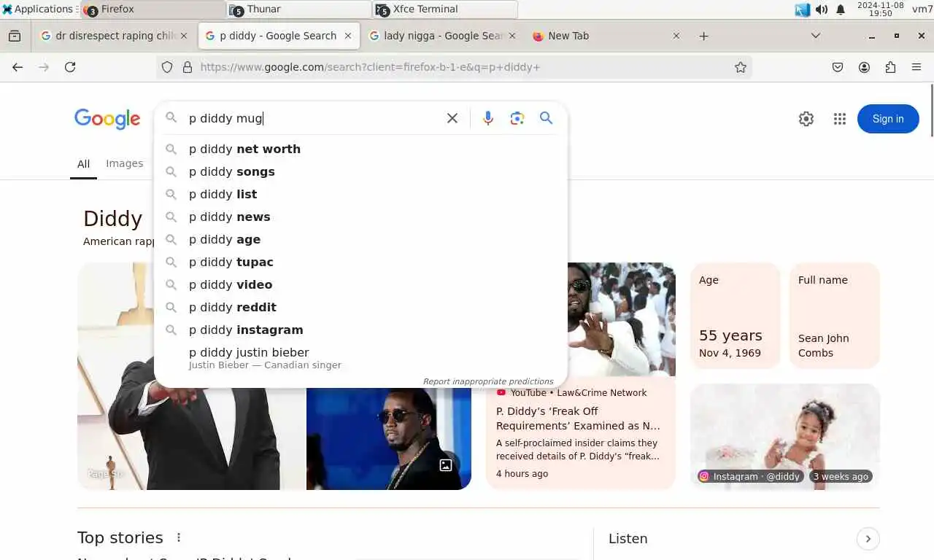Open the Diddy sunglasses photo on blue background
Viewport: 934px width, 560px height.
(x=389, y=437)
